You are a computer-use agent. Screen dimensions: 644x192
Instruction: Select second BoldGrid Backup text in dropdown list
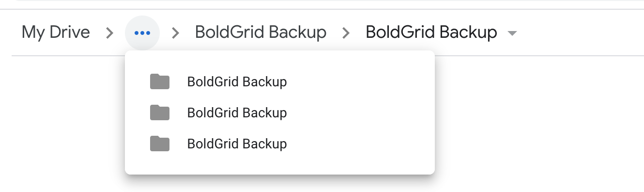[x=237, y=113]
